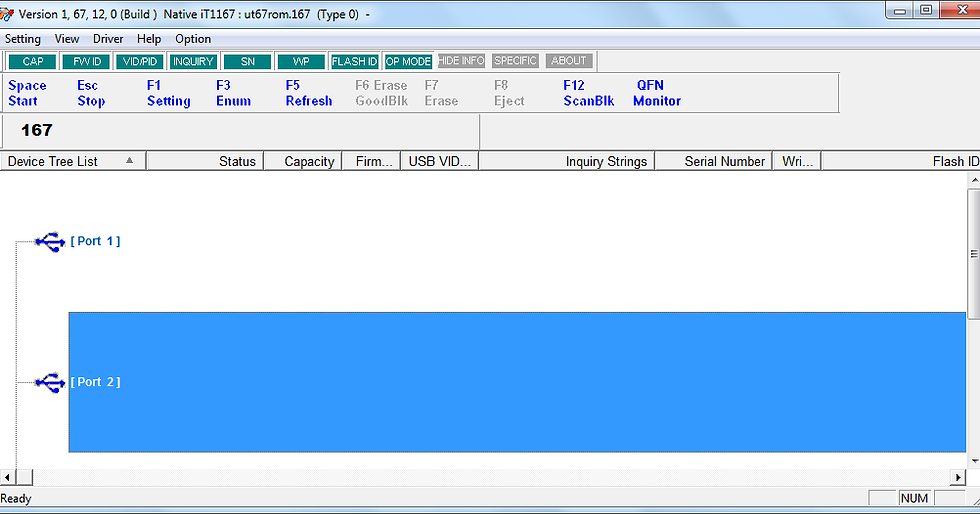Click the NUM indicator in status bar
The height and width of the screenshot is (514, 980).
(914, 498)
